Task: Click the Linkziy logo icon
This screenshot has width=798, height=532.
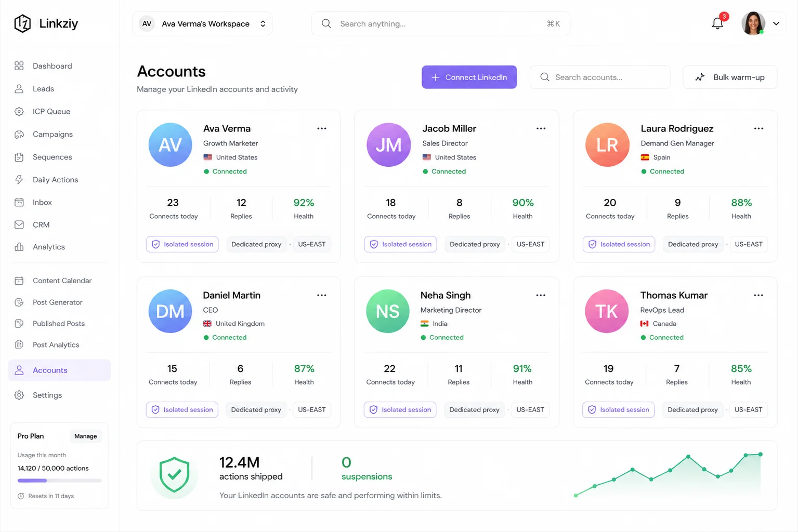Action: point(22,23)
